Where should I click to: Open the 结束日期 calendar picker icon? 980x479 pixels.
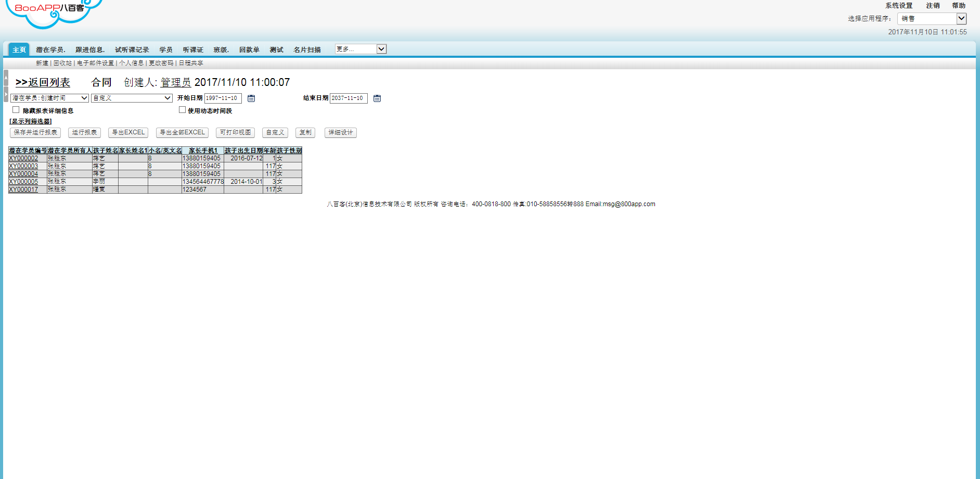[x=377, y=98]
